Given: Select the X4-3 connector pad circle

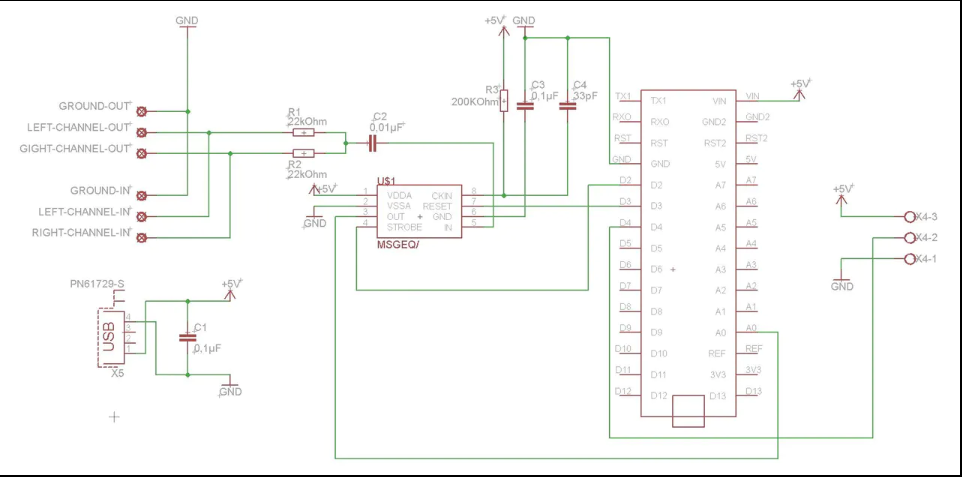Looking at the screenshot, I should coord(910,217).
